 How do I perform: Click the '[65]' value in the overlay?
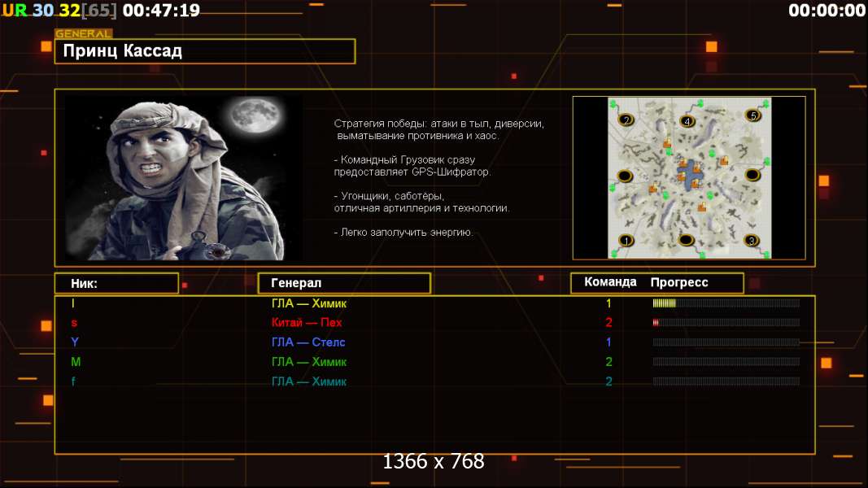pyautogui.click(x=99, y=10)
